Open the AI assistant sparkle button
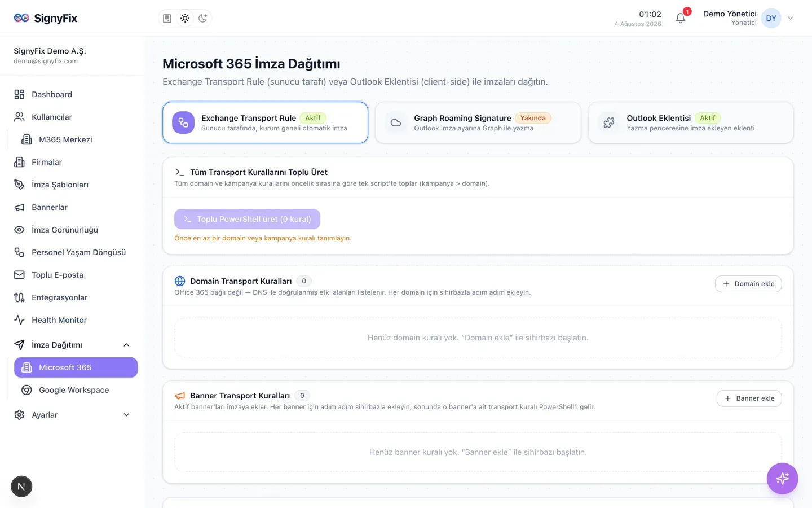The width and height of the screenshot is (812, 508). tap(782, 479)
